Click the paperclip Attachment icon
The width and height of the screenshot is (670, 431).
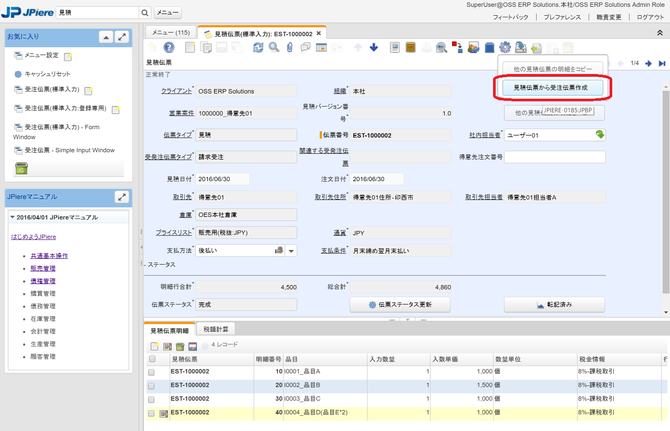pyautogui.click(x=290, y=47)
